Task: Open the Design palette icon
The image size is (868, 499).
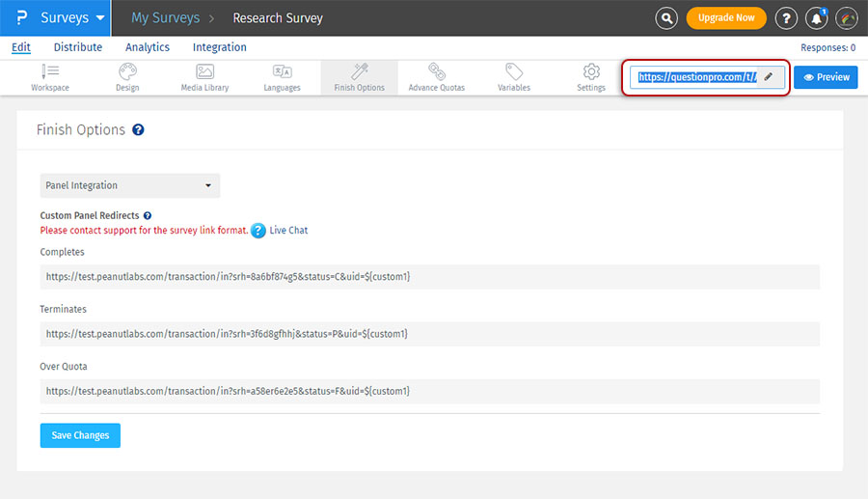Action: (x=127, y=72)
